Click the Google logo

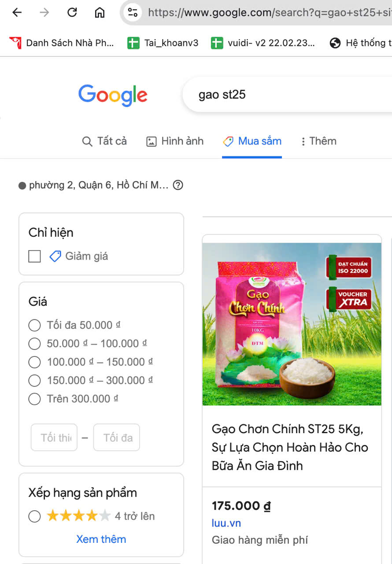click(x=113, y=95)
